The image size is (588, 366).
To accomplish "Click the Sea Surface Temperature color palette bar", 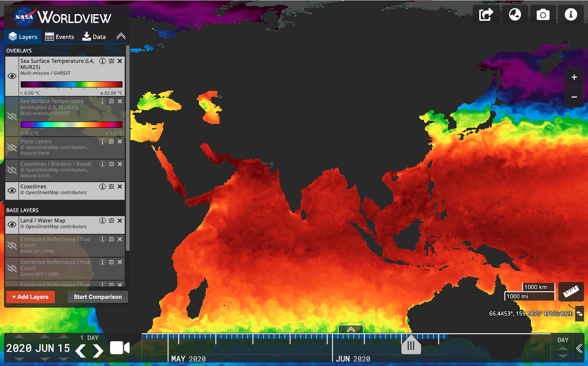I will pyautogui.click(x=71, y=84).
